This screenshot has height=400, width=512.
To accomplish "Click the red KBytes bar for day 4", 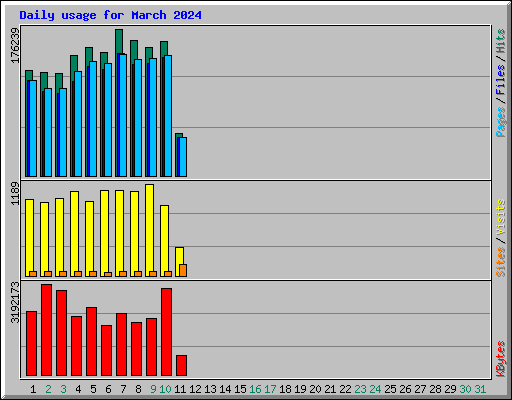I will pos(76,346).
